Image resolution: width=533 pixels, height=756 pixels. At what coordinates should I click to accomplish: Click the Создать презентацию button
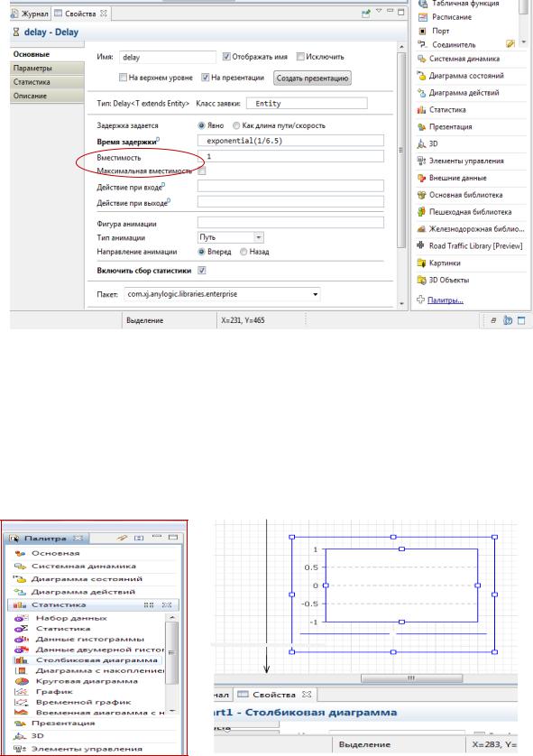(312, 78)
